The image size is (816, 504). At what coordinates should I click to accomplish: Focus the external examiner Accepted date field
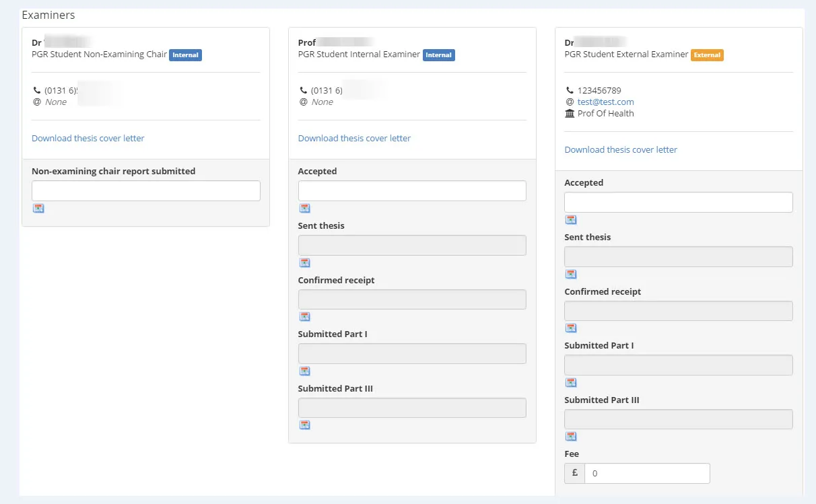(x=678, y=202)
